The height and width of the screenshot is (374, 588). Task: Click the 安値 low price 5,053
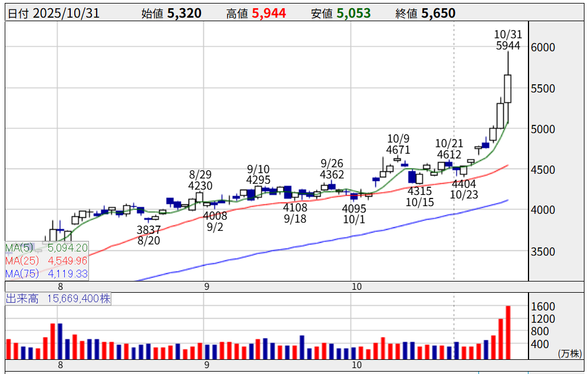click(354, 13)
